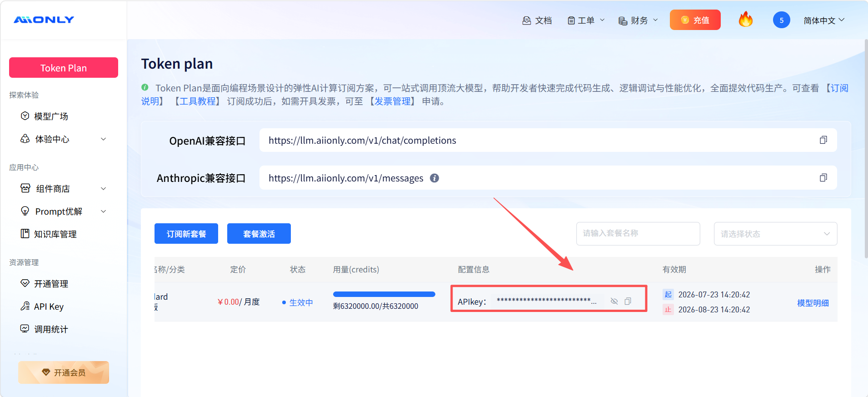Viewport: 868px width, 397px height.
Task: Click the 开通管理 diamond icon
Action: tap(25, 283)
